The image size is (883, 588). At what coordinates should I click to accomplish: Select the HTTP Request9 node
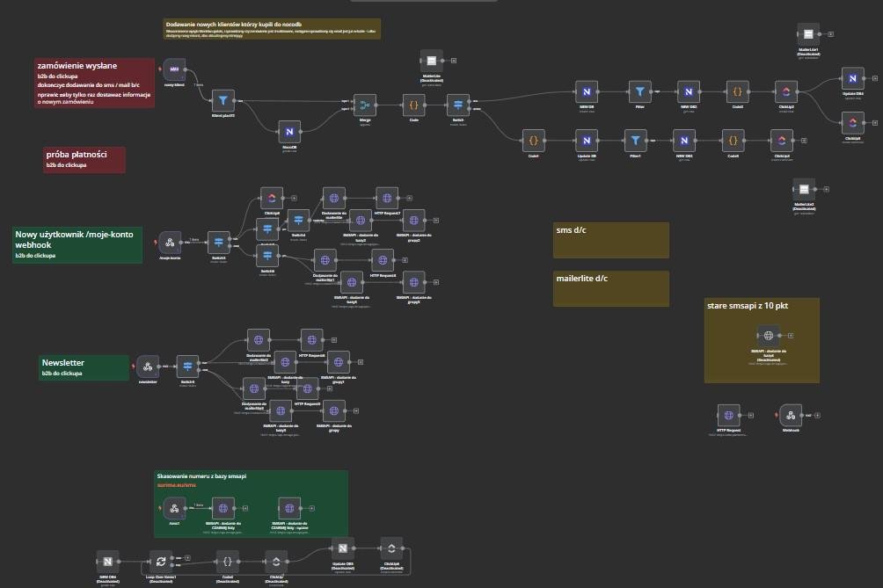coord(308,388)
